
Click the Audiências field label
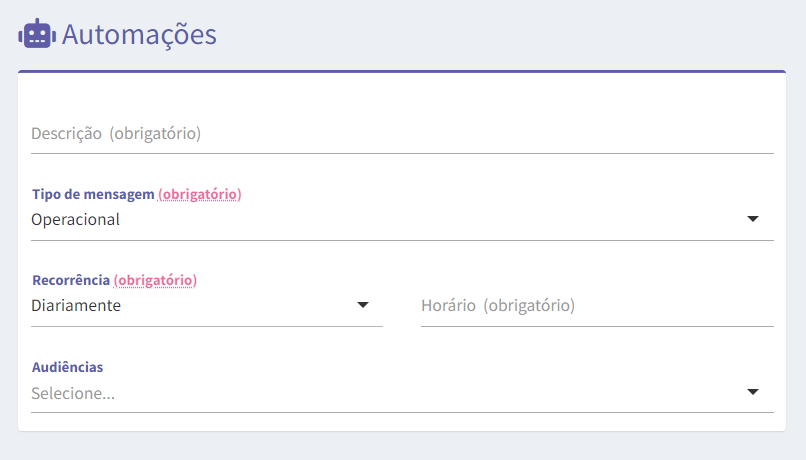point(67,367)
